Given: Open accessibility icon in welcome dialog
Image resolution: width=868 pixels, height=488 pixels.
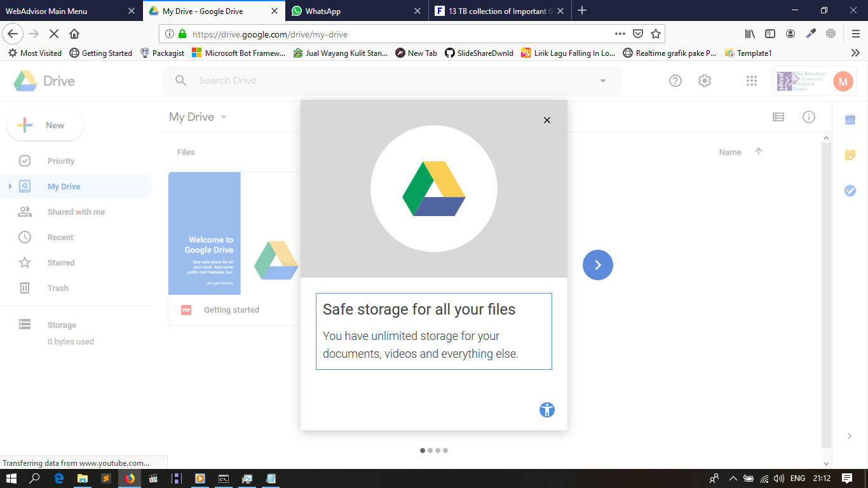Looking at the screenshot, I should point(547,410).
